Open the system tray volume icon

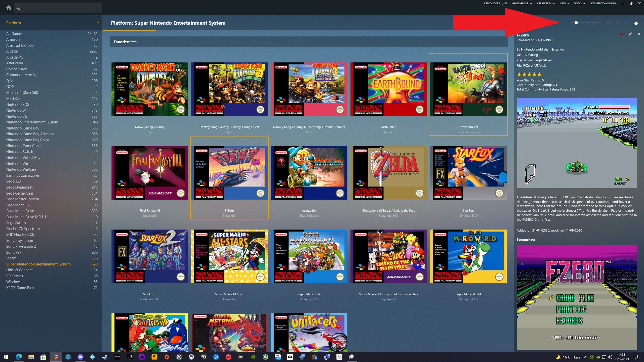(x=610, y=357)
